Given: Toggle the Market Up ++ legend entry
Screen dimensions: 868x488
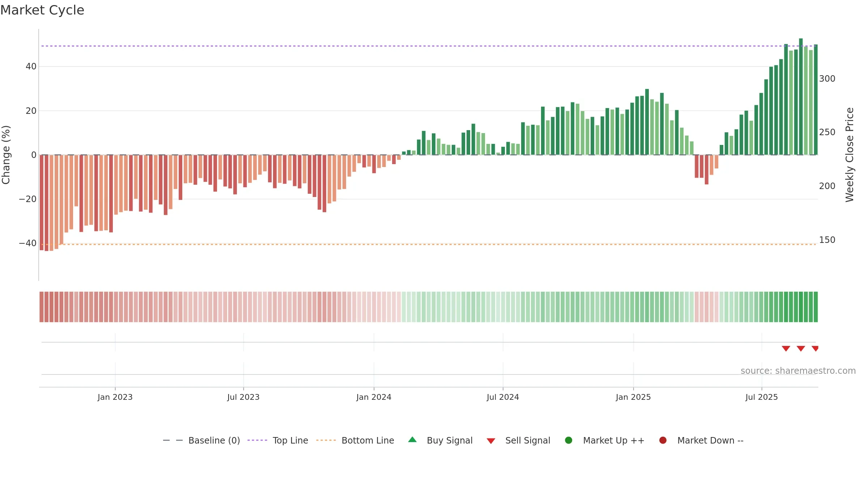Looking at the screenshot, I should coord(604,440).
